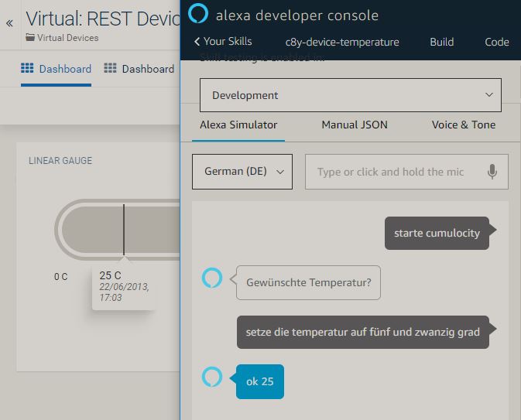Go back to Your Skills

(223, 42)
